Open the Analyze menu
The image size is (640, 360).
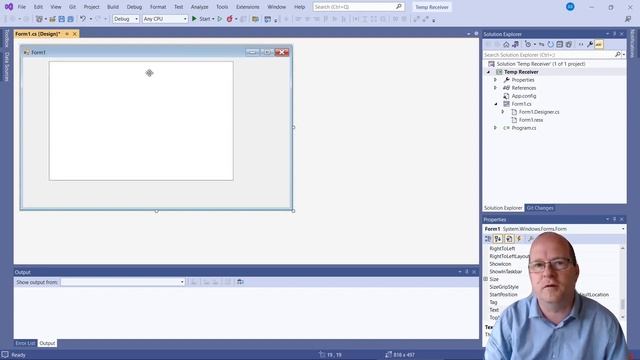coord(200,7)
